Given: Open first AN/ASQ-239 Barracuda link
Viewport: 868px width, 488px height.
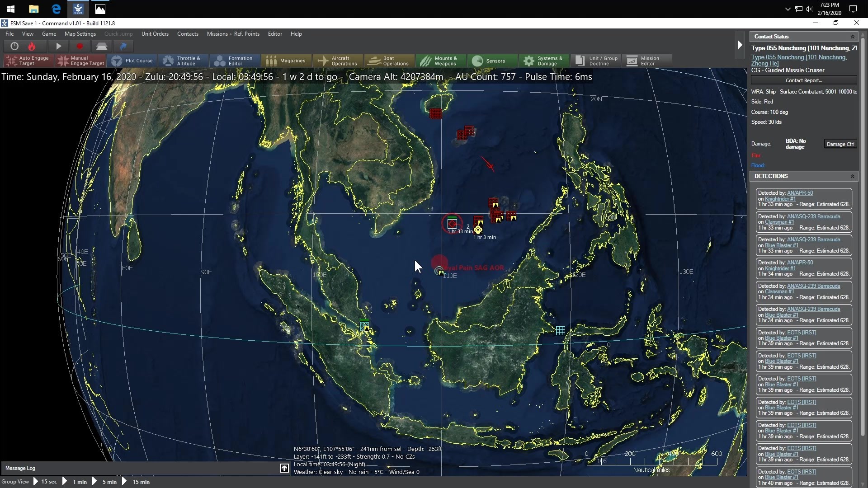Looking at the screenshot, I should 813,216.
